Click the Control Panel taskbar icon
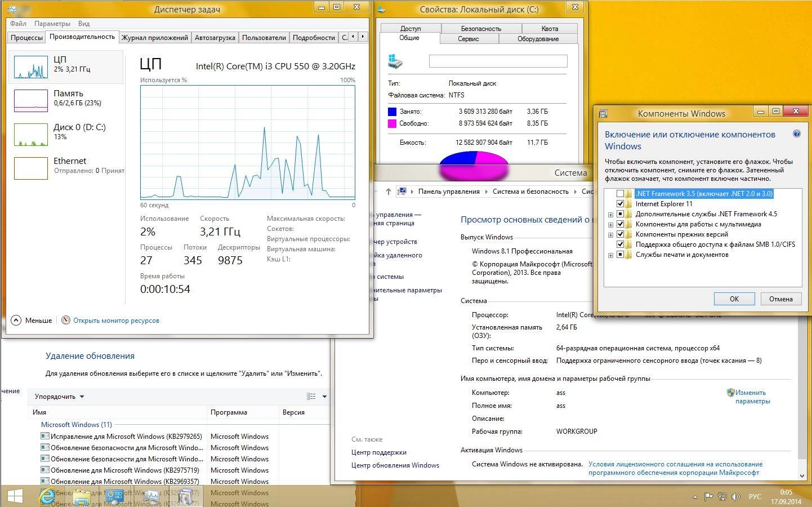Screen dimensions: 812x507 coord(115,496)
